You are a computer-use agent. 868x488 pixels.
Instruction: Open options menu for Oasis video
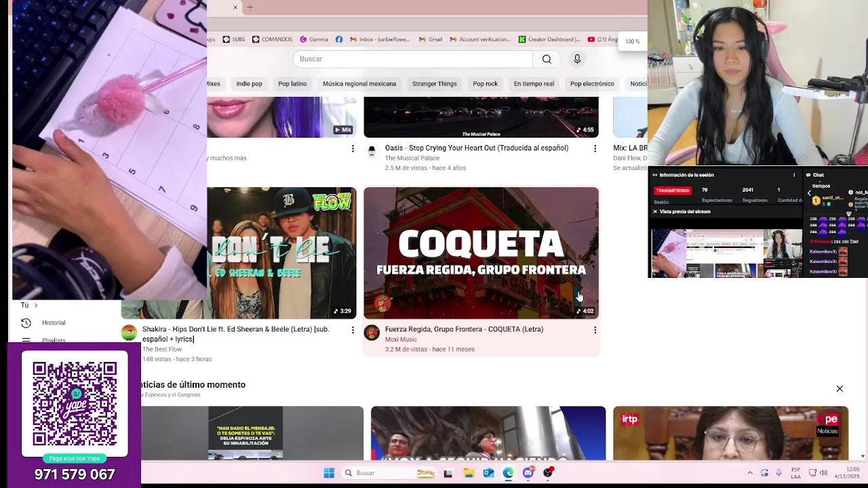pyautogui.click(x=595, y=148)
